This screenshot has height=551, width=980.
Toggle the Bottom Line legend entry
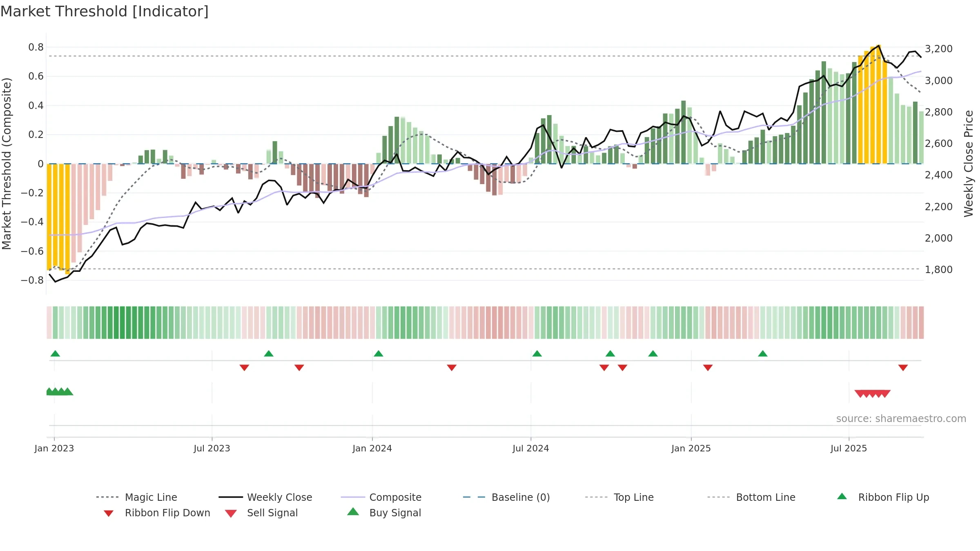click(751, 497)
